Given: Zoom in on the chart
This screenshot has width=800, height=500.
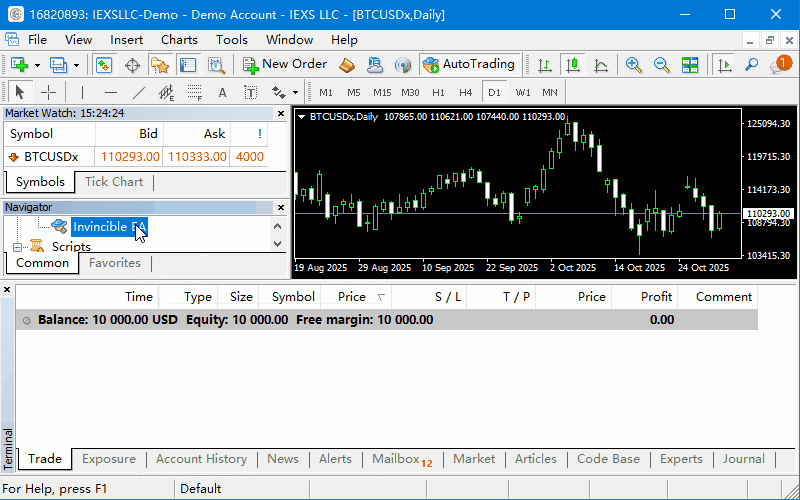Looking at the screenshot, I should (634, 65).
